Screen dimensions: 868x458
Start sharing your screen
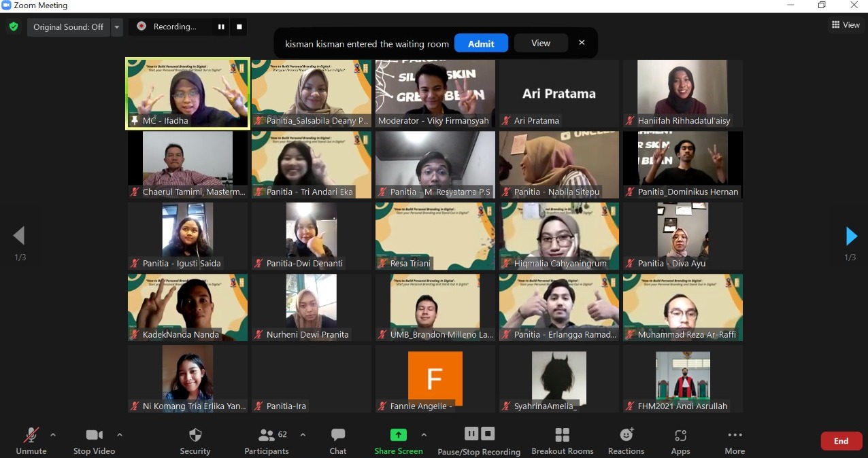[399, 440]
